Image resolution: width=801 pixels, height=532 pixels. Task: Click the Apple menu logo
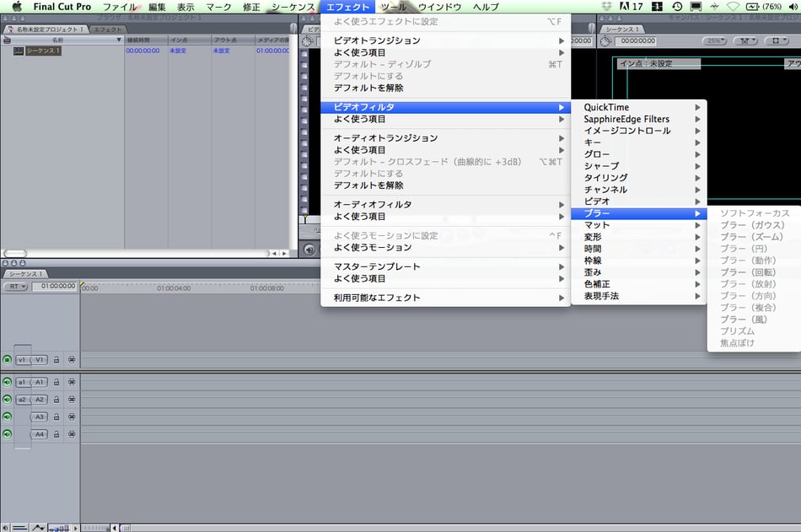point(16,7)
